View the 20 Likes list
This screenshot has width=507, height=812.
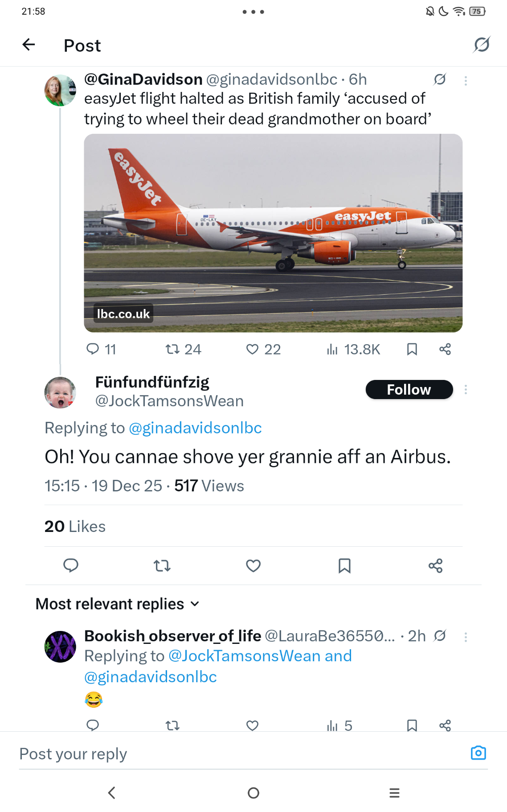tap(75, 527)
